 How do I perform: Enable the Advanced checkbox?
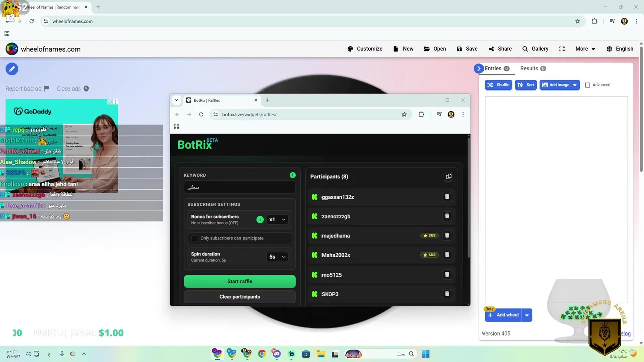(587, 85)
